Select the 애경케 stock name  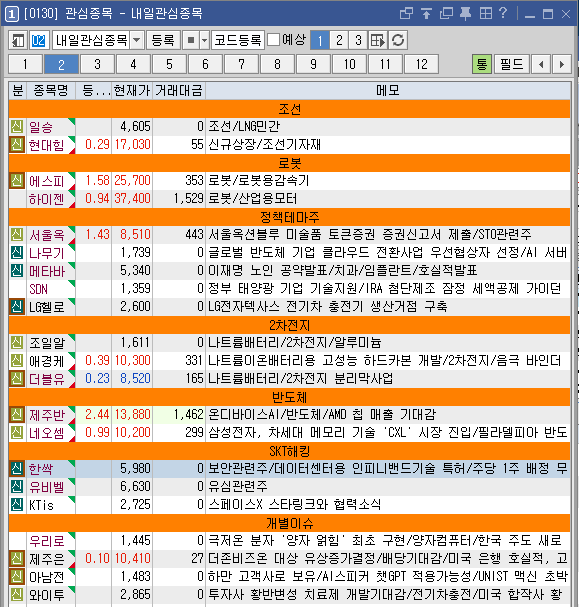46,361
